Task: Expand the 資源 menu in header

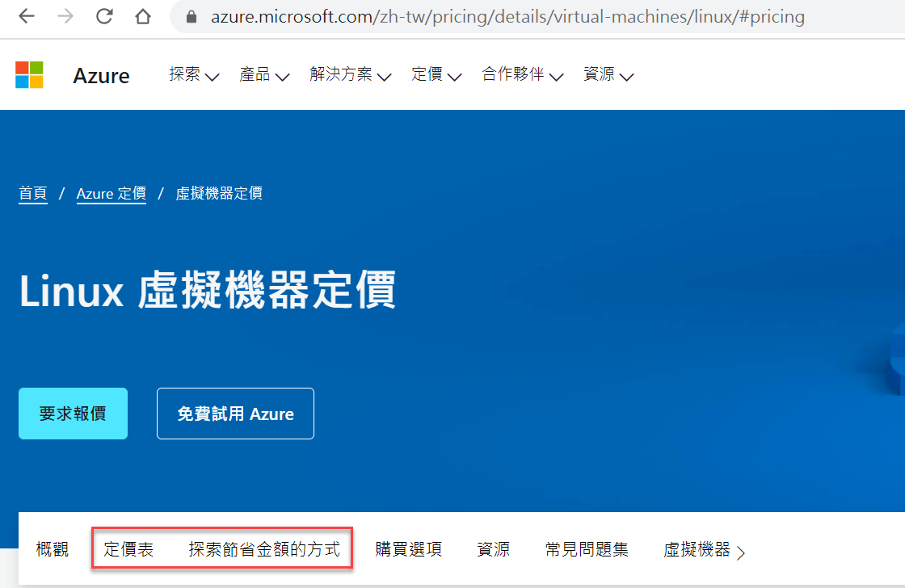Action: click(608, 74)
